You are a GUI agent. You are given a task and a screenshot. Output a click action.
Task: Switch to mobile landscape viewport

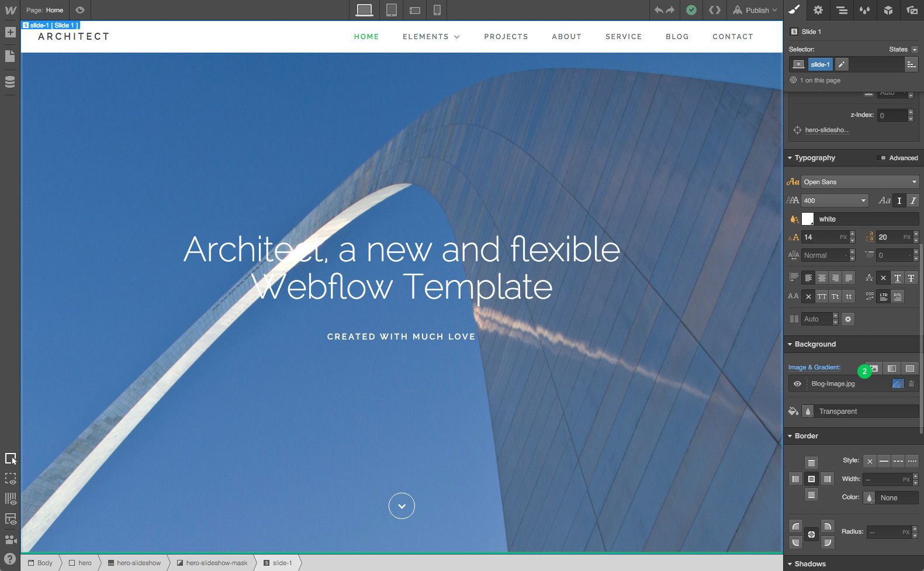pyautogui.click(x=415, y=11)
